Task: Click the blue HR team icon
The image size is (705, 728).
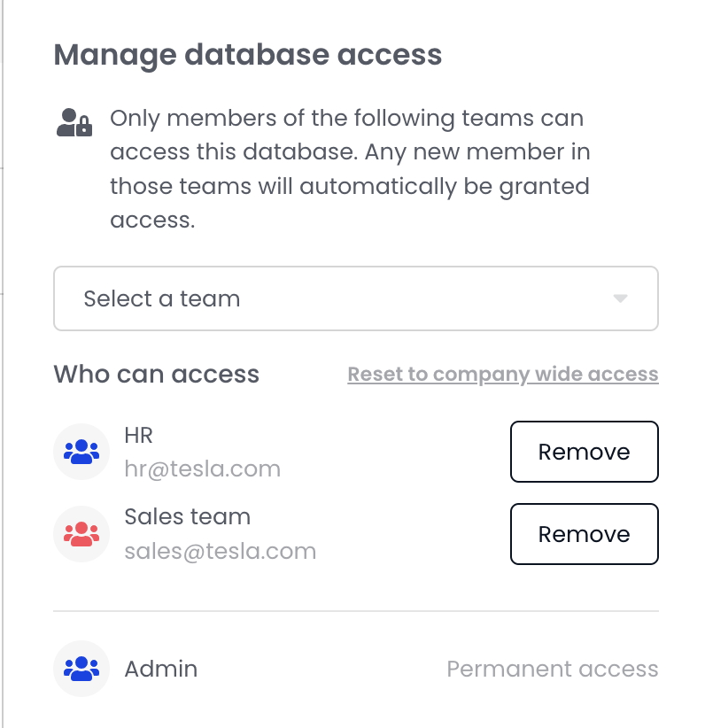Action: pyautogui.click(x=81, y=452)
